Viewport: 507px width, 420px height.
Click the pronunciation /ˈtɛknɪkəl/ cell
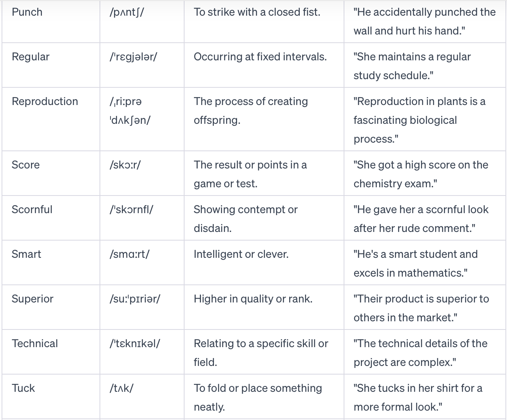pos(135,344)
